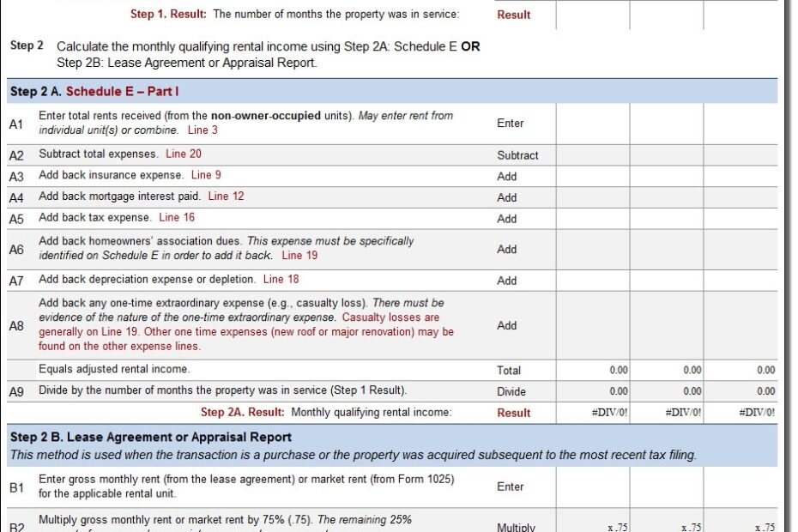This screenshot has height=532, width=798.
Task: Click the 'Line 16' reference text
Action: [177, 217]
